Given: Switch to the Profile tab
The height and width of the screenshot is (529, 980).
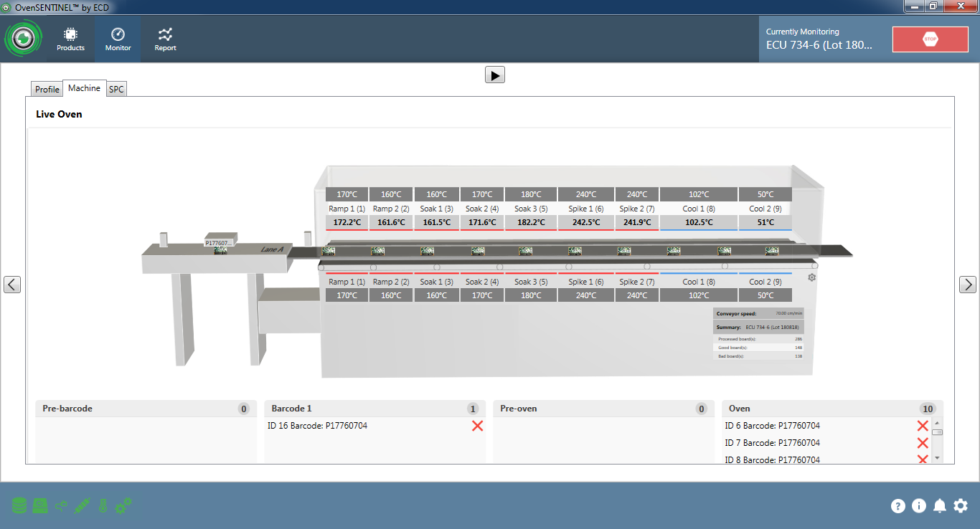Looking at the screenshot, I should 47,90.
